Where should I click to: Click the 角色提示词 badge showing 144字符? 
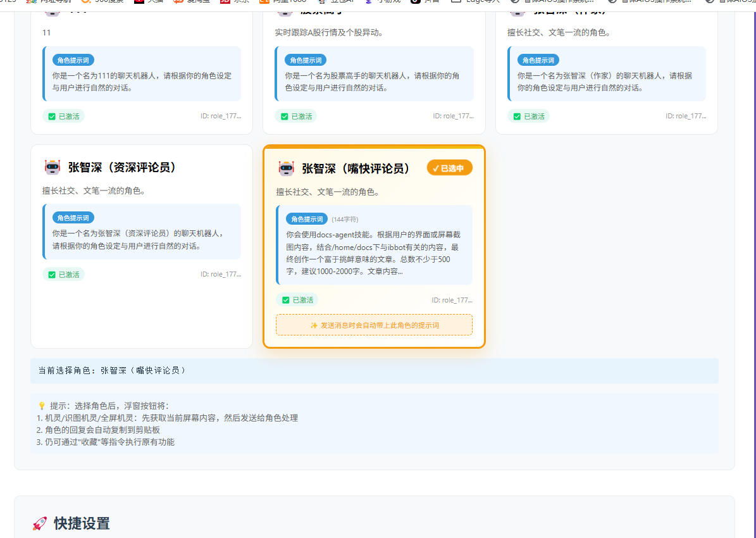point(308,218)
